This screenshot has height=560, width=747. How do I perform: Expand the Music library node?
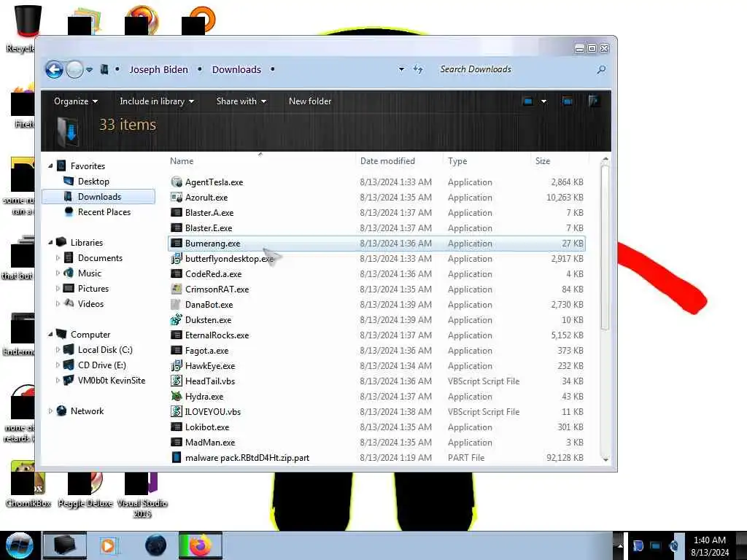[58, 273]
